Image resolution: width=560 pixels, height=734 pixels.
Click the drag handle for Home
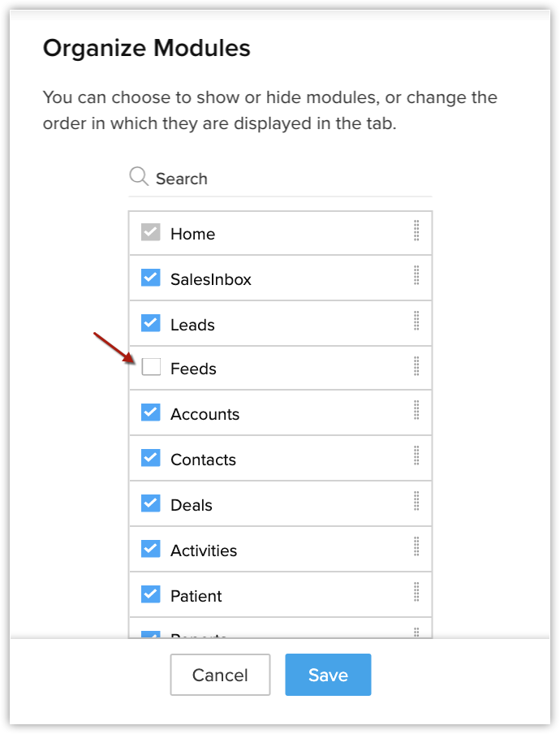coord(416,231)
